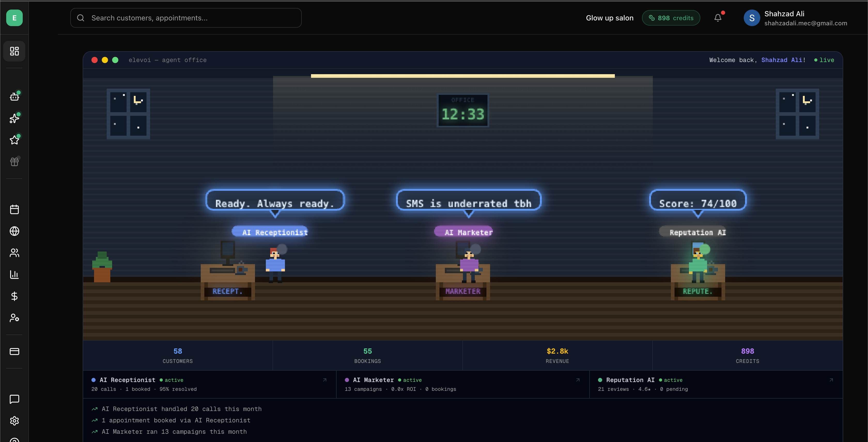This screenshot has width=868, height=442.
Task: Open the AI robot agent sidebar icon
Action: (x=14, y=97)
